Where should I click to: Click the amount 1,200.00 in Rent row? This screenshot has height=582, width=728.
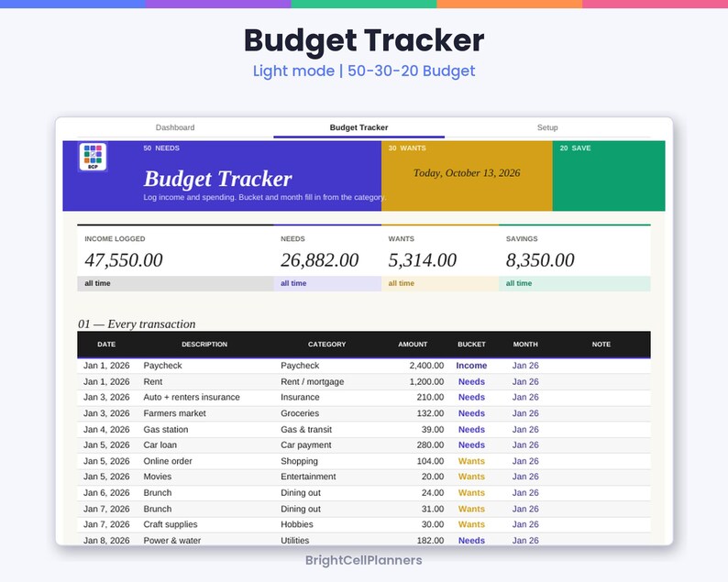coord(426,382)
